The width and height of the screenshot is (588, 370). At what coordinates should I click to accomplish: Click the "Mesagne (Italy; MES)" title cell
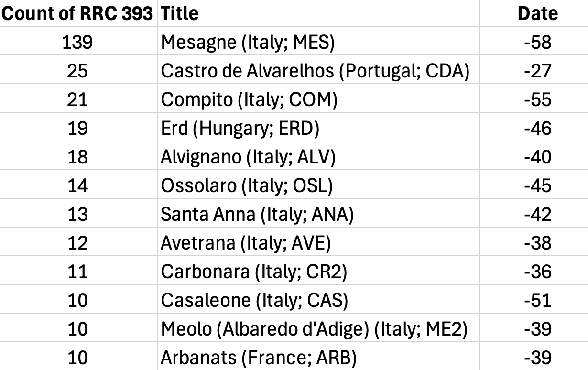[x=248, y=43]
